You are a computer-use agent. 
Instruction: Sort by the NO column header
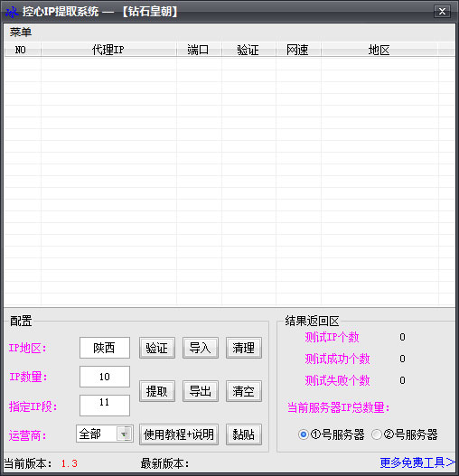(23, 50)
